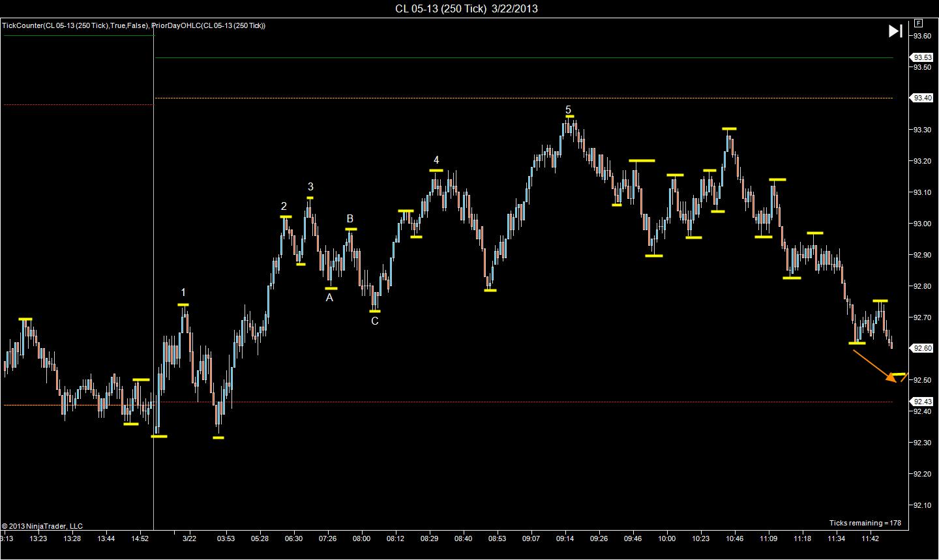This screenshot has height=560, width=939.
Task: Click the 14:52 time axis label
Action: [140, 538]
